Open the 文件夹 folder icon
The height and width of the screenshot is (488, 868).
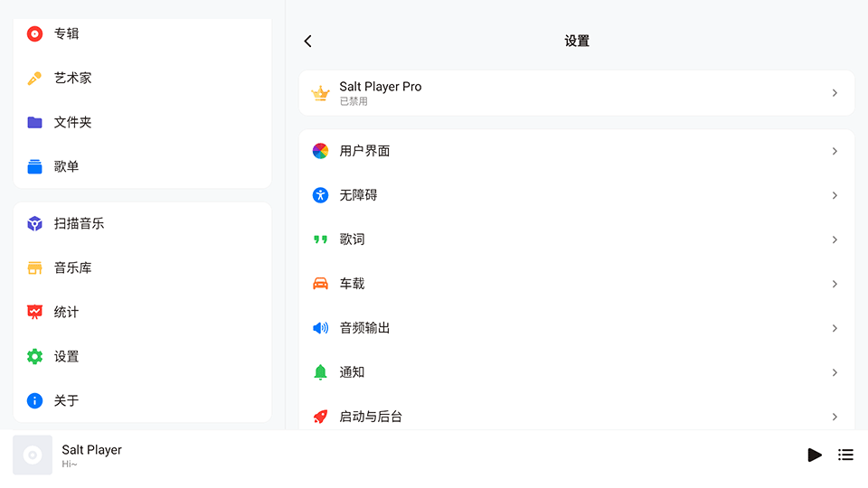coord(34,122)
